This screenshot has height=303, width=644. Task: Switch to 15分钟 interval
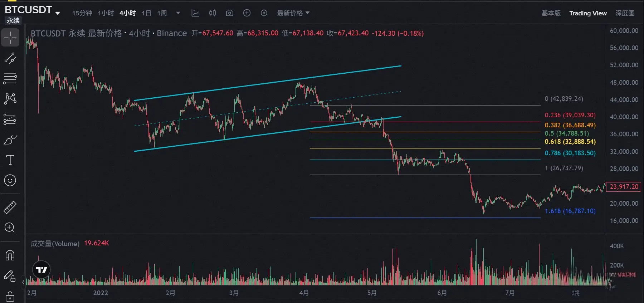pos(82,13)
